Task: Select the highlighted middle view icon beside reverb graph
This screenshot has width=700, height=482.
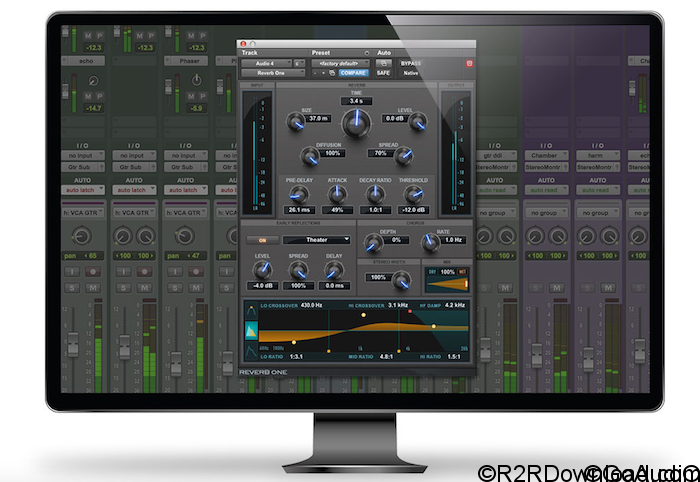Action: click(x=251, y=331)
